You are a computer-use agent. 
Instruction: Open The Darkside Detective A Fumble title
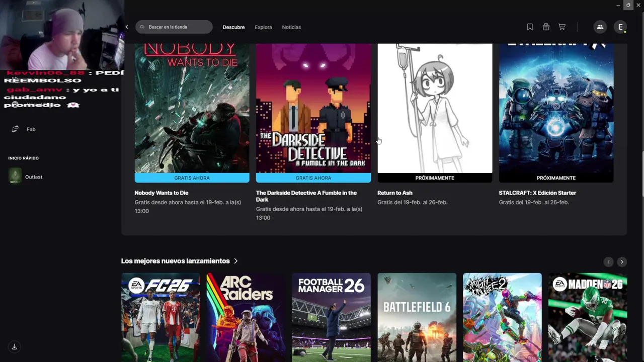pos(306,196)
